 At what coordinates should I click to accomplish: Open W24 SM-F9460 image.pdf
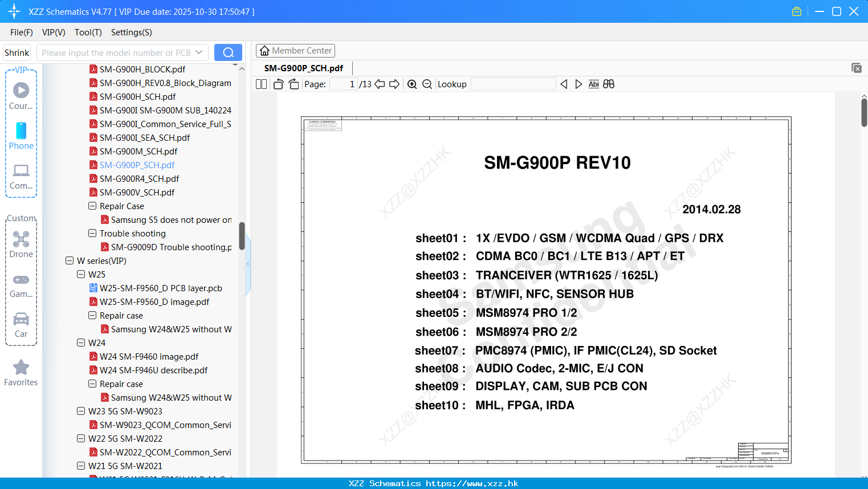tap(149, 356)
